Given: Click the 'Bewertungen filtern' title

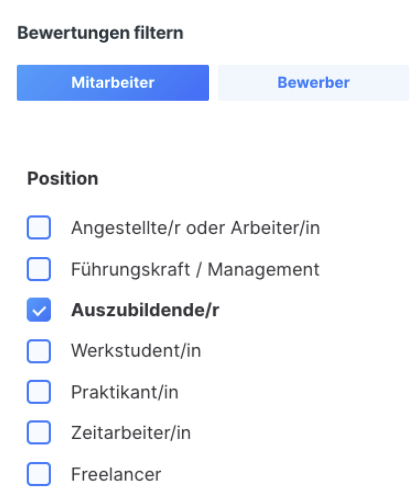Looking at the screenshot, I should coord(100,33).
